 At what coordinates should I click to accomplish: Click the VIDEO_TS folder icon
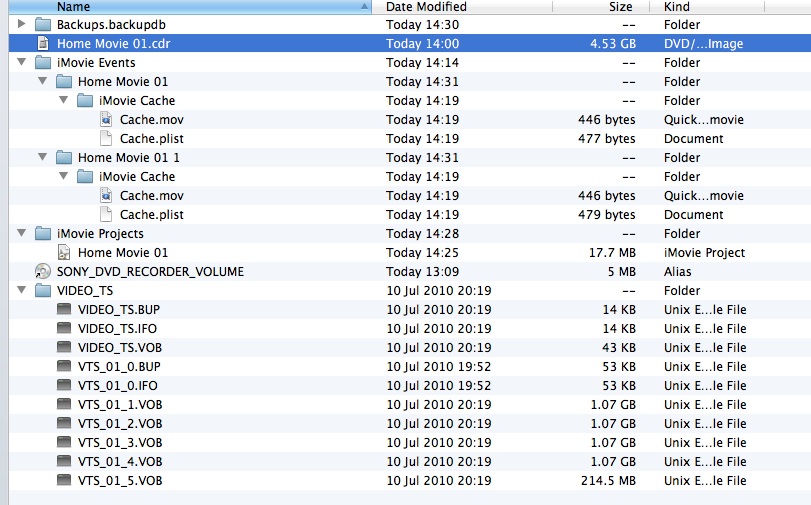(42, 290)
